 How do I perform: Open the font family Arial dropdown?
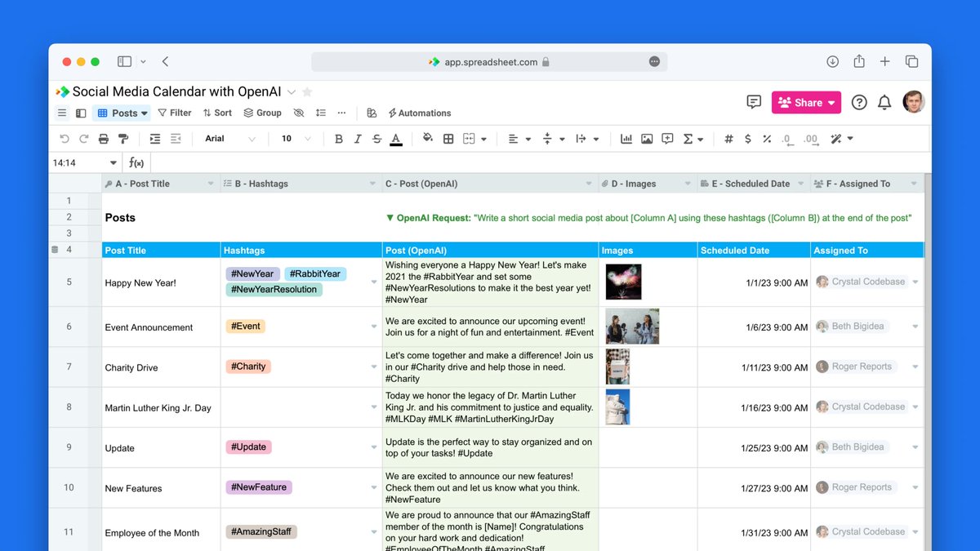[x=230, y=139]
